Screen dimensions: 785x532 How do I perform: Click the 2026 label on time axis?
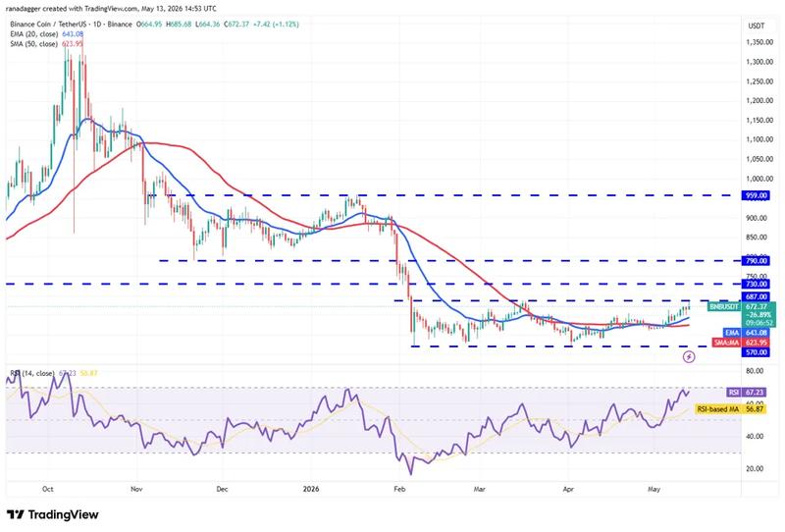coord(310,489)
